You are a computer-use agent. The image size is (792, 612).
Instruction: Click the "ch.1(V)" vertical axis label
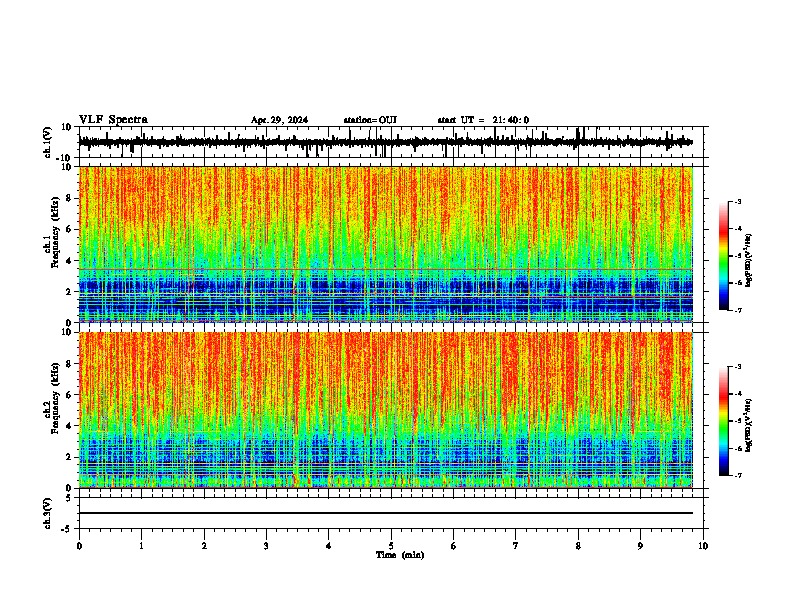[48, 142]
